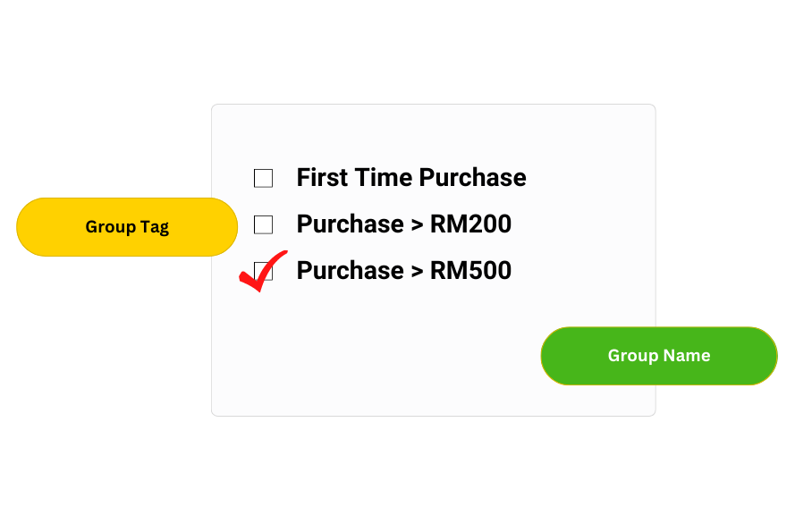Click the word "Purchase" in the RM500 row
The height and width of the screenshot is (532, 795).
pos(350,271)
